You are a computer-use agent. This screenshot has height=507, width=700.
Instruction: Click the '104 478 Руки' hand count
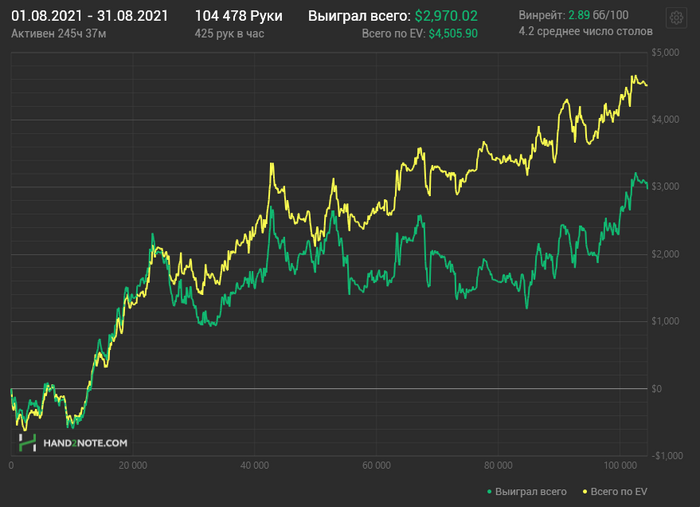(238, 16)
